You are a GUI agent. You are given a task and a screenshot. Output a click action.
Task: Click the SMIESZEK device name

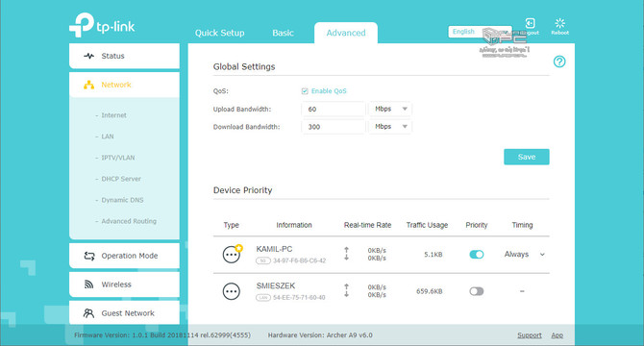point(276,285)
